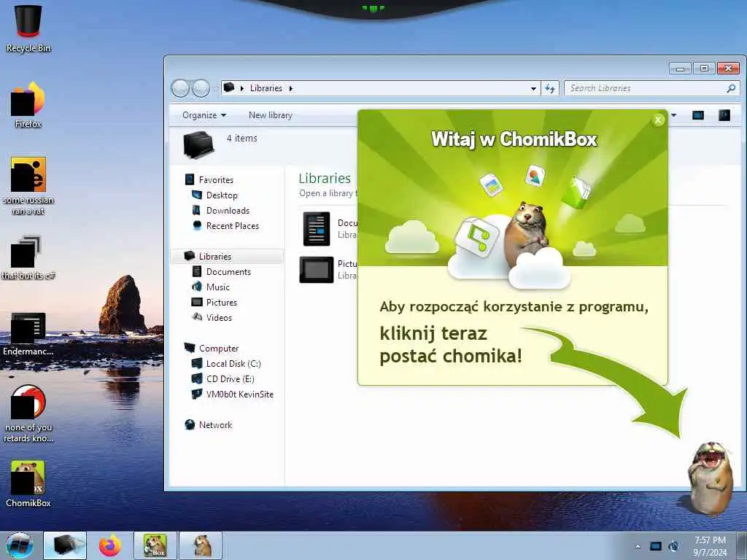Image resolution: width=747 pixels, height=560 pixels.
Task: Click the Windows Start orb
Action: (20, 545)
